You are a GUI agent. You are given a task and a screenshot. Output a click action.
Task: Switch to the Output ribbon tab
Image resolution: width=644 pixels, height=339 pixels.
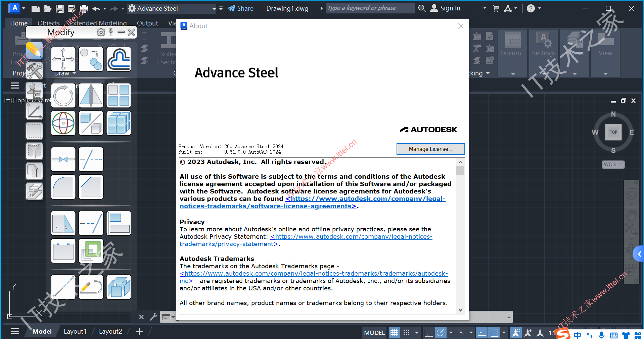147,23
